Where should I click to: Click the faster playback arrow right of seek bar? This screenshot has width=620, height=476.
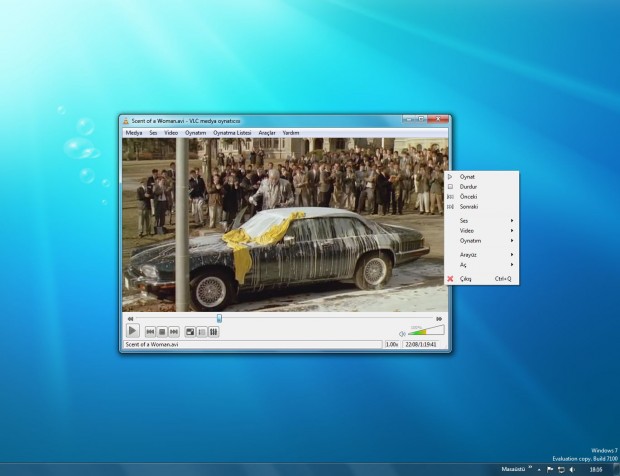439,319
